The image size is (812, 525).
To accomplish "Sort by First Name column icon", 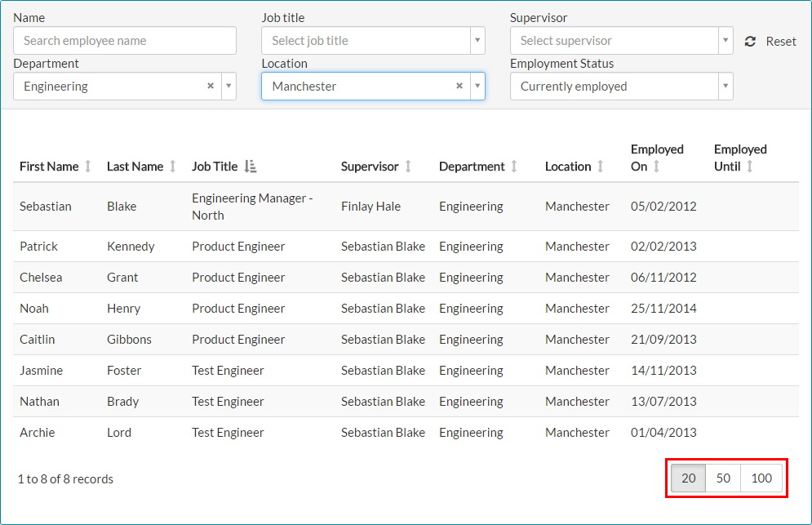I will point(88,167).
